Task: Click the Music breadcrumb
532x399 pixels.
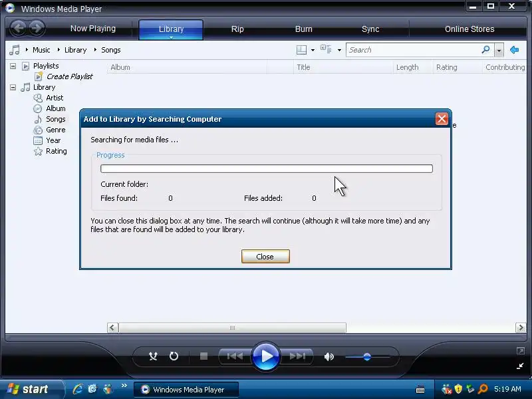Action: 41,50
